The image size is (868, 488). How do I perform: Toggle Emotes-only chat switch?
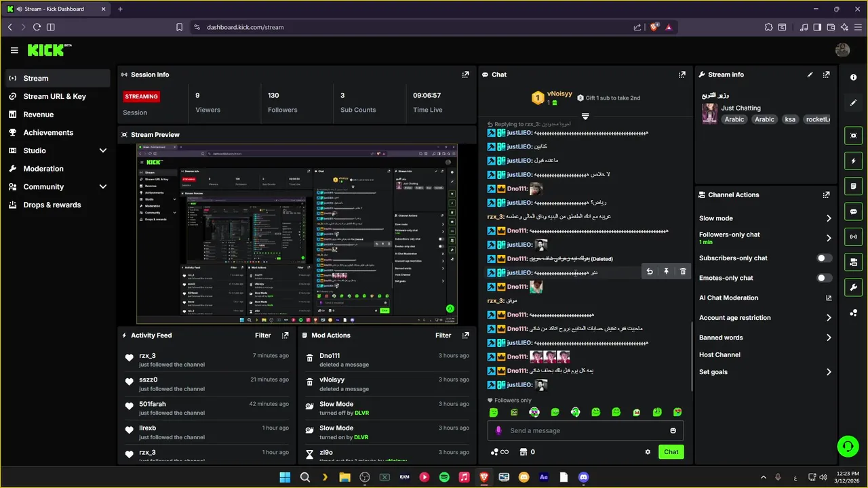[x=824, y=278]
